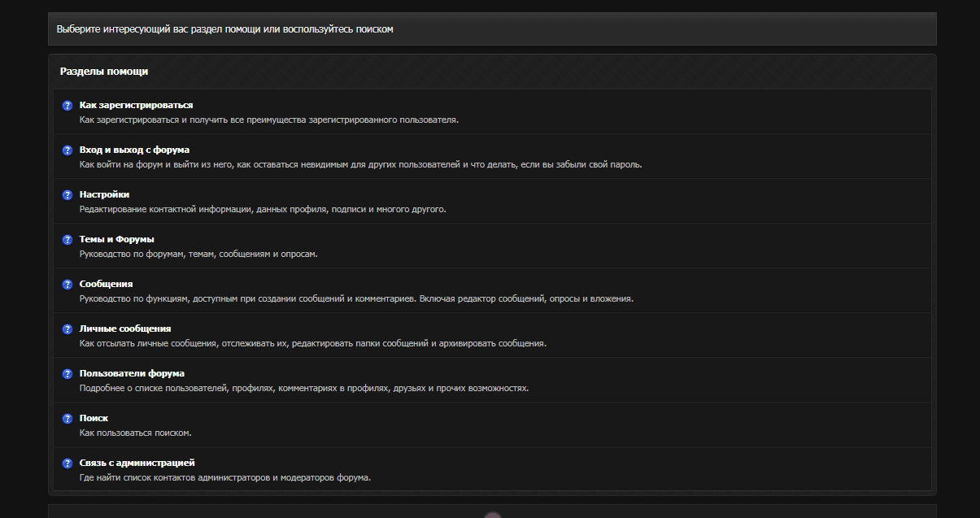980x518 pixels.
Task: Open the Личные сообщения help section
Action: [x=124, y=329]
